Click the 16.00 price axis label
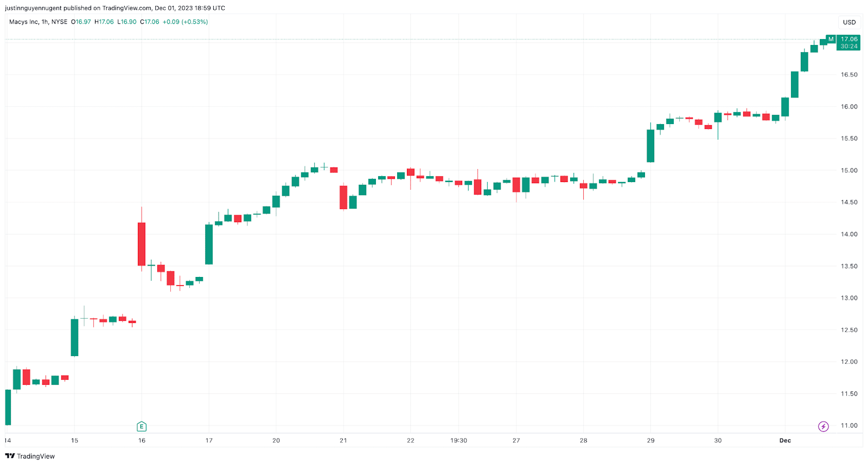868x465 pixels. [x=849, y=107]
